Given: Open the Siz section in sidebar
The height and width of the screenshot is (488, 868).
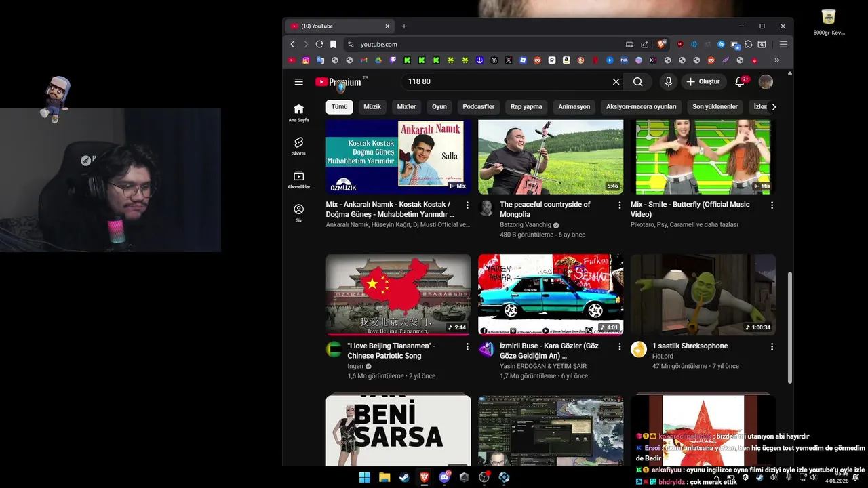Looking at the screenshot, I should pyautogui.click(x=298, y=213).
